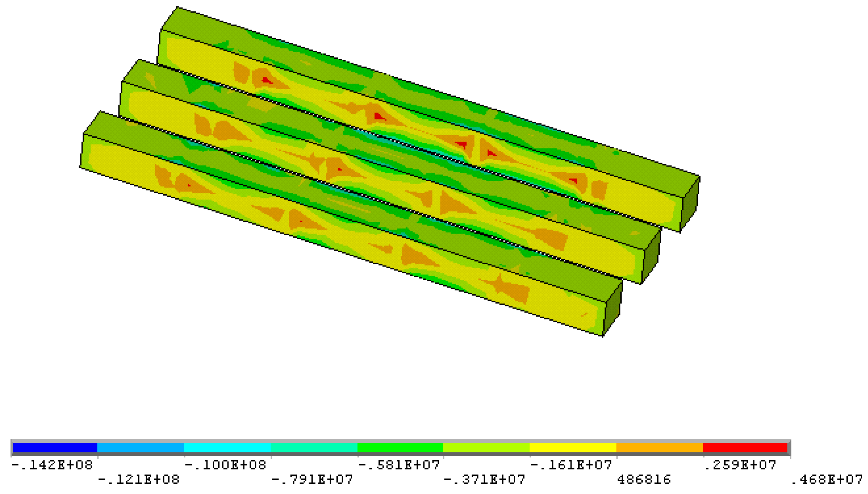
Task: Select the yellow-green legend color band
Action: pos(486,447)
